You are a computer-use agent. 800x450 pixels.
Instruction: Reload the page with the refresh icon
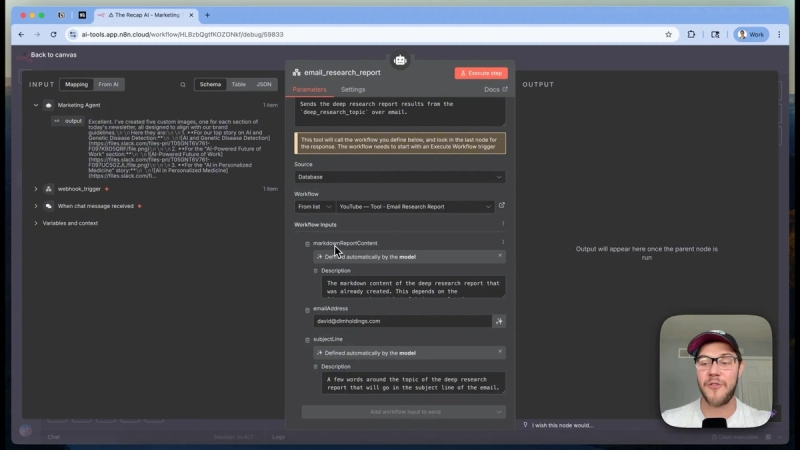tap(54, 34)
